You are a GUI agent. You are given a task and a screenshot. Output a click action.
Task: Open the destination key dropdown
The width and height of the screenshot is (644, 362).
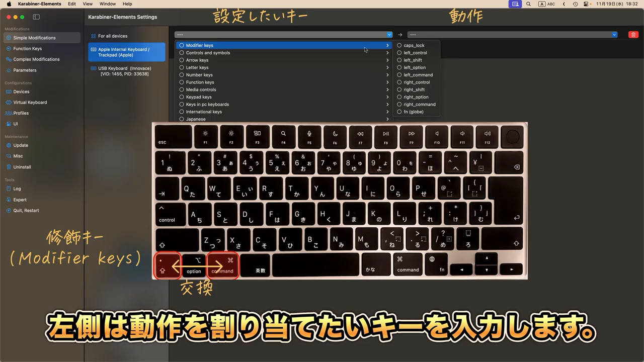[512, 35]
